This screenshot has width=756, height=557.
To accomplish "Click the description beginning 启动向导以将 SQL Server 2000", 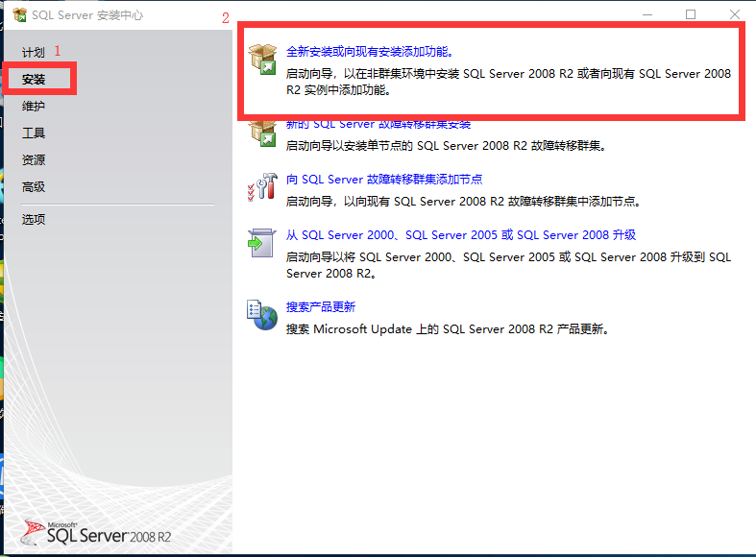I will [509, 265].
